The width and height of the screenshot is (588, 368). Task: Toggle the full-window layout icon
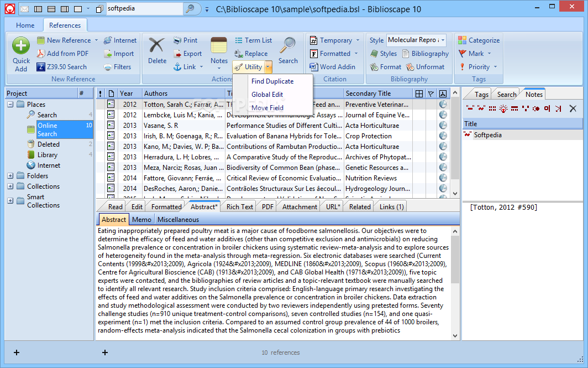point(78,9)
